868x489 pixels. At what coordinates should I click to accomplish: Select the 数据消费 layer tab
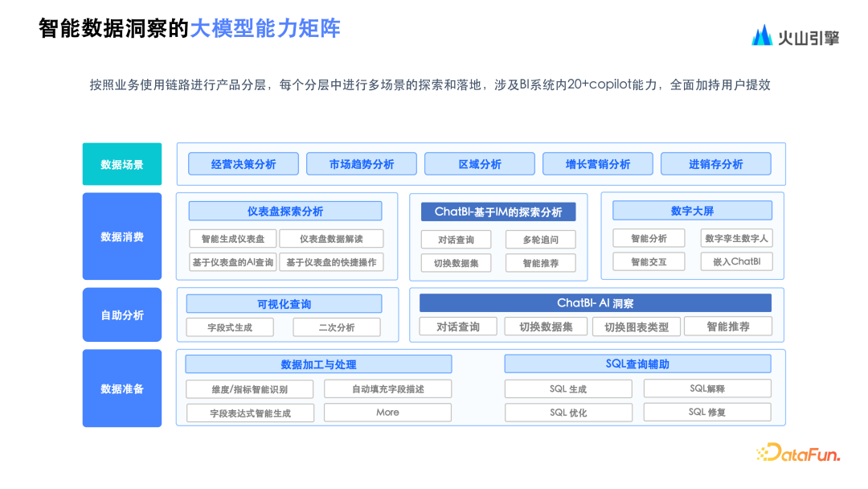click(122, 236)
